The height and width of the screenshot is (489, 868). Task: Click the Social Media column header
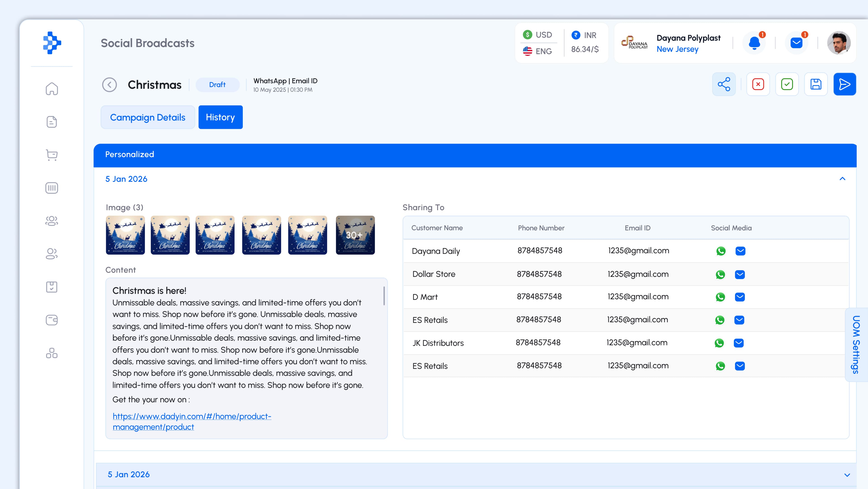(x=731, y=228)
